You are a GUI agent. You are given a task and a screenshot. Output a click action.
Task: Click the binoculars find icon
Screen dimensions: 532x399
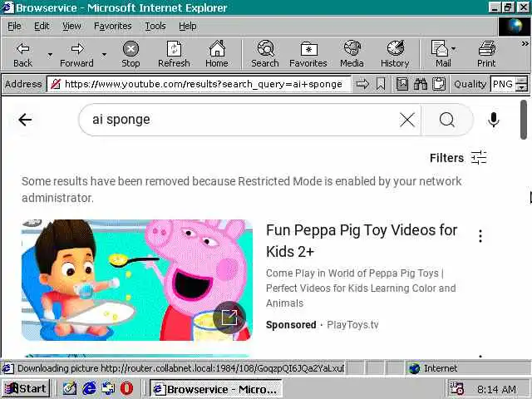421,84
